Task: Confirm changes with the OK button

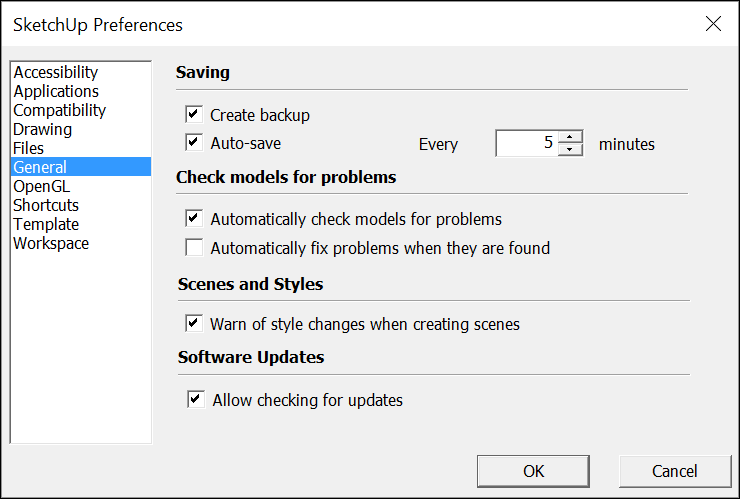Action: click(x=533, y=471)
